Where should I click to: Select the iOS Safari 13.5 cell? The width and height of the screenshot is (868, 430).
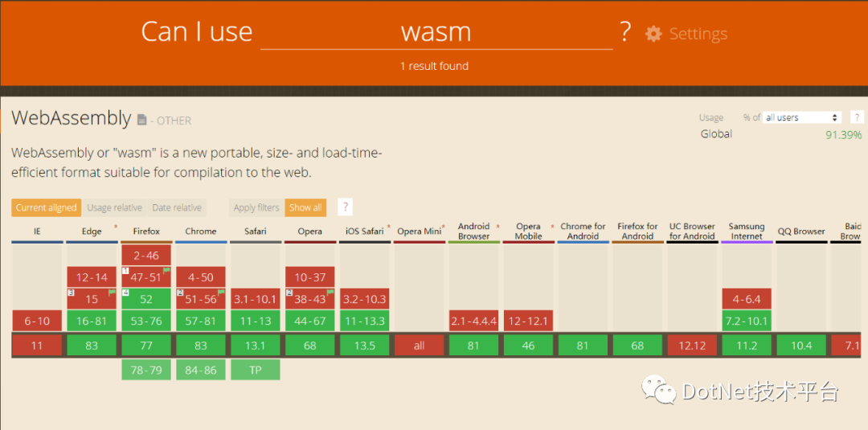(365, 346)
